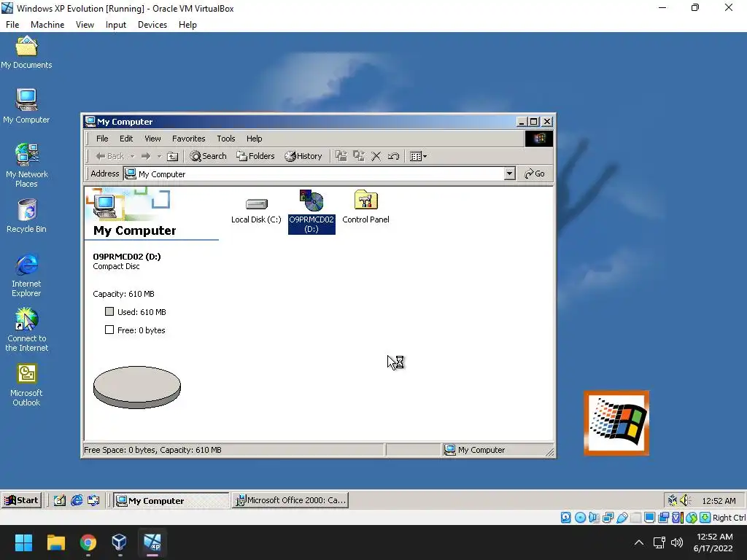
Task: Click VirtualBox Guest Additions tray icon
Action: coord(672,500)
